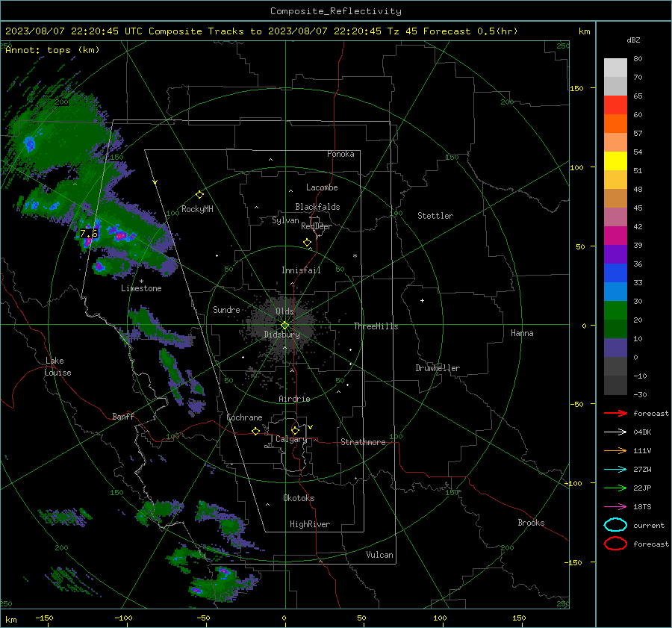Click the 65 dBZ red swatch
672x628 pixels.
(x=615, y=105)
